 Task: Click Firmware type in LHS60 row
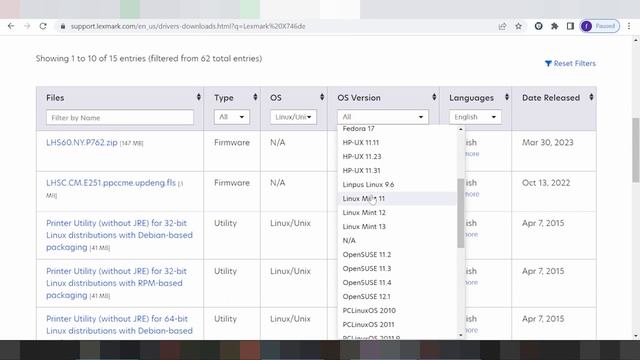click(x=232, y=142)
